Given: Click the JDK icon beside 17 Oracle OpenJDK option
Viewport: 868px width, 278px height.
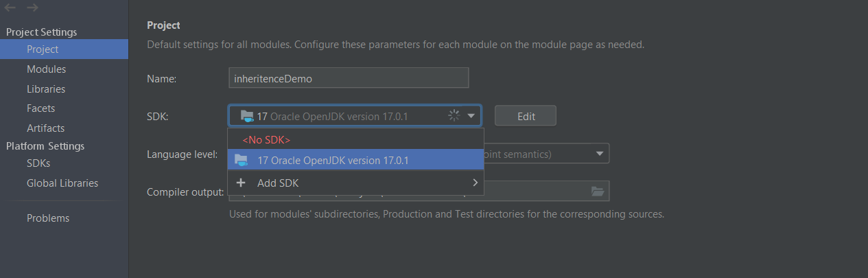Looking at the screenshot, I should [x=241, y=160].
